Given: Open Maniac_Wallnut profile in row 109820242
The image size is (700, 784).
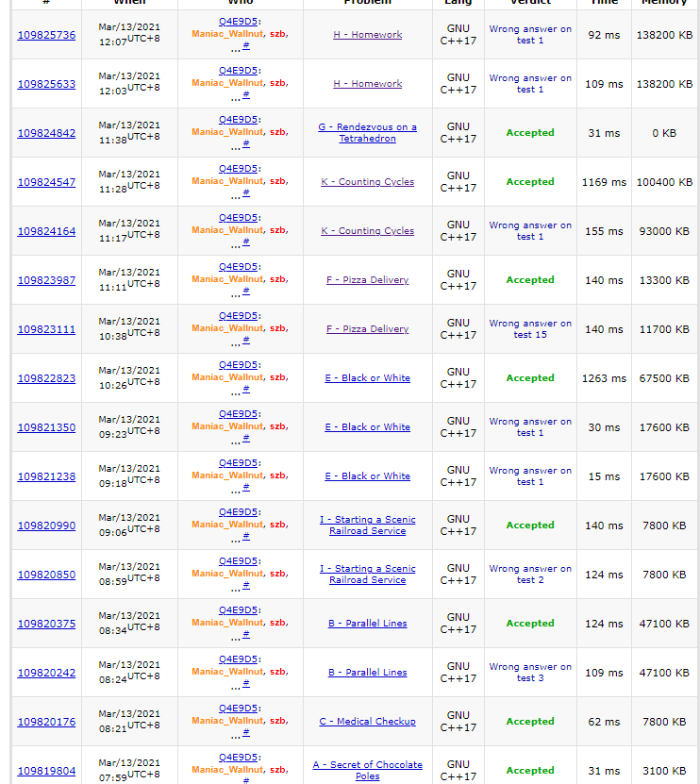Looking at the screenshot, I should [227, 672].
